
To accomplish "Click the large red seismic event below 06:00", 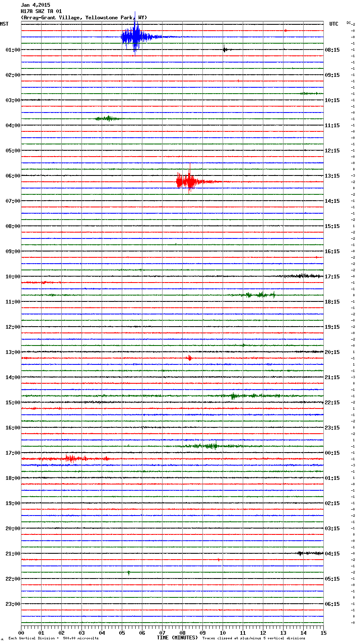I will click(x=190, y=182).
